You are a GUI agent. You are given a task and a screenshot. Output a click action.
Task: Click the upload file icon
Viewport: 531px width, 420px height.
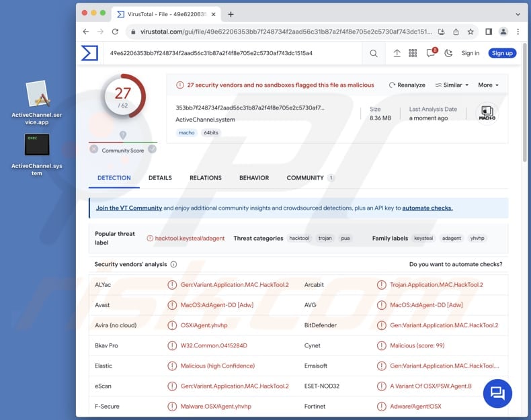(397, 53)
